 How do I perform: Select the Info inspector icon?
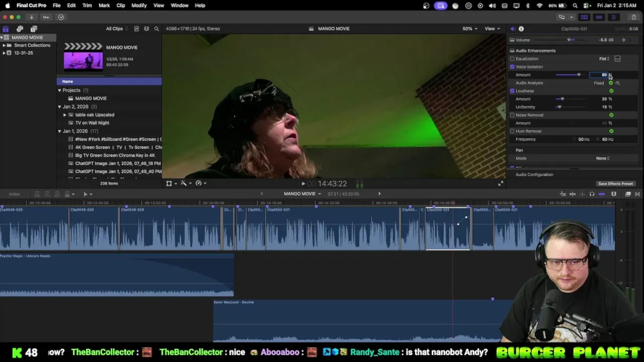(521, 29)
